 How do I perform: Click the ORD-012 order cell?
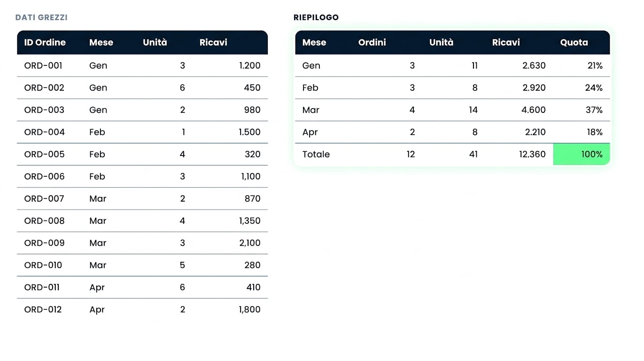pyautogui.click(x=43, y=309)
